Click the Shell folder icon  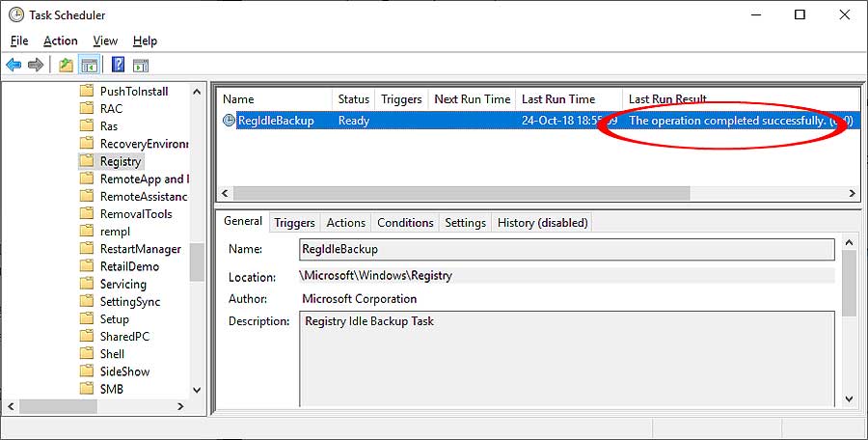(x=87, y=353)
